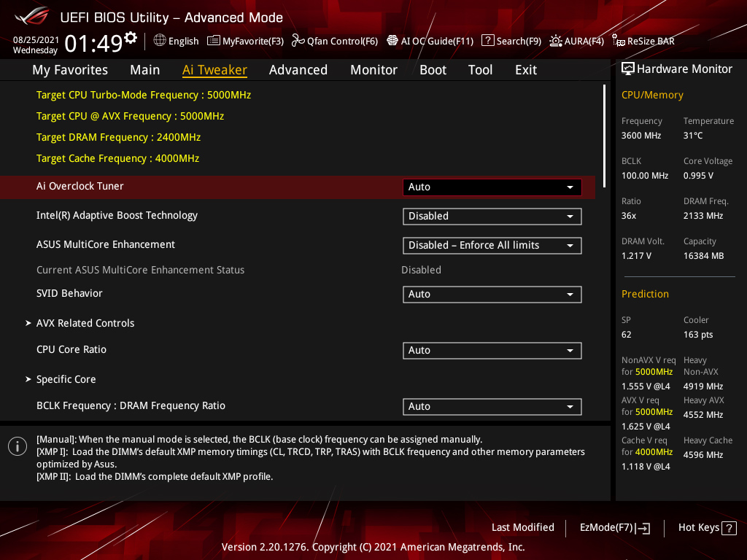This screenshot has height=560, width=747.
Task: Expand Specific Core submenu
Action: click(66, 379)
